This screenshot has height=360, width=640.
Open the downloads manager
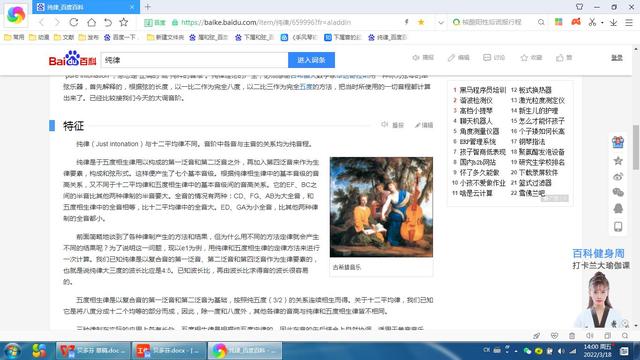[613, 23]
